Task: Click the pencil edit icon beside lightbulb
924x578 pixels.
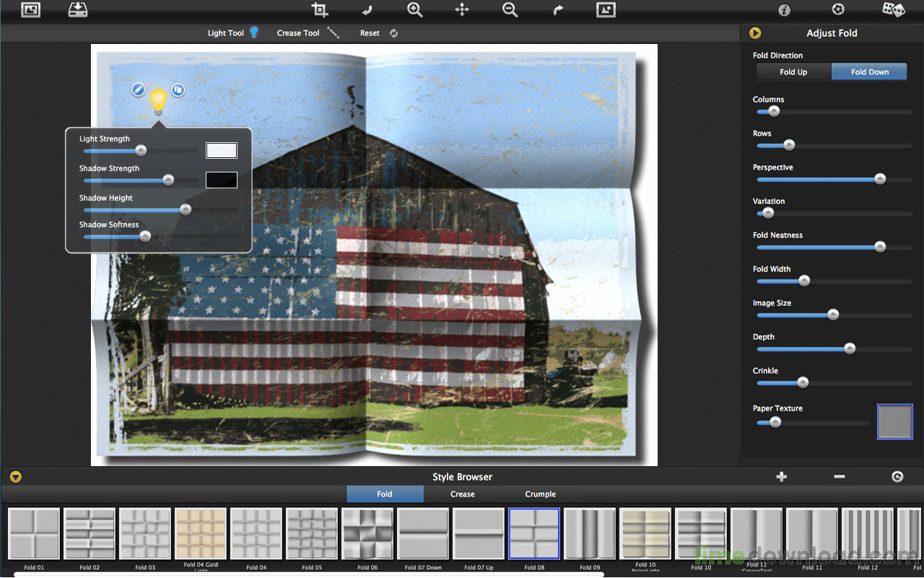Action: coord(138,89)
